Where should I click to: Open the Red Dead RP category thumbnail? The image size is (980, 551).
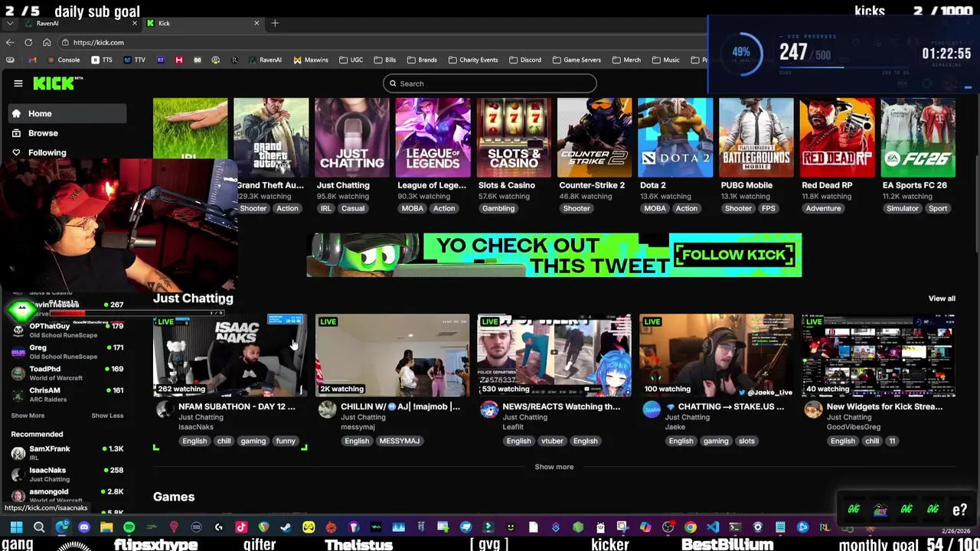tap(837, 138)
